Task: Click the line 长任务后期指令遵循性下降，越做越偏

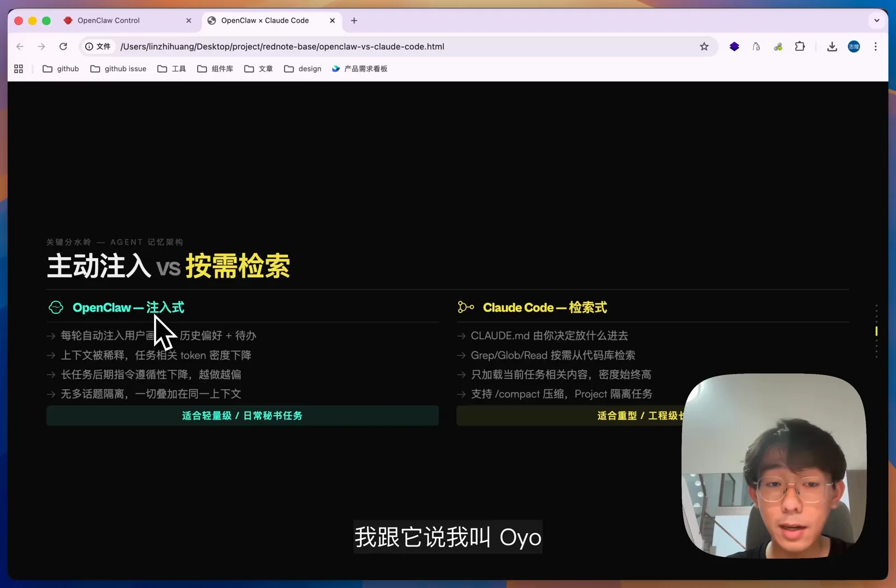Action: pyautogui.click(x=151, y=375)
